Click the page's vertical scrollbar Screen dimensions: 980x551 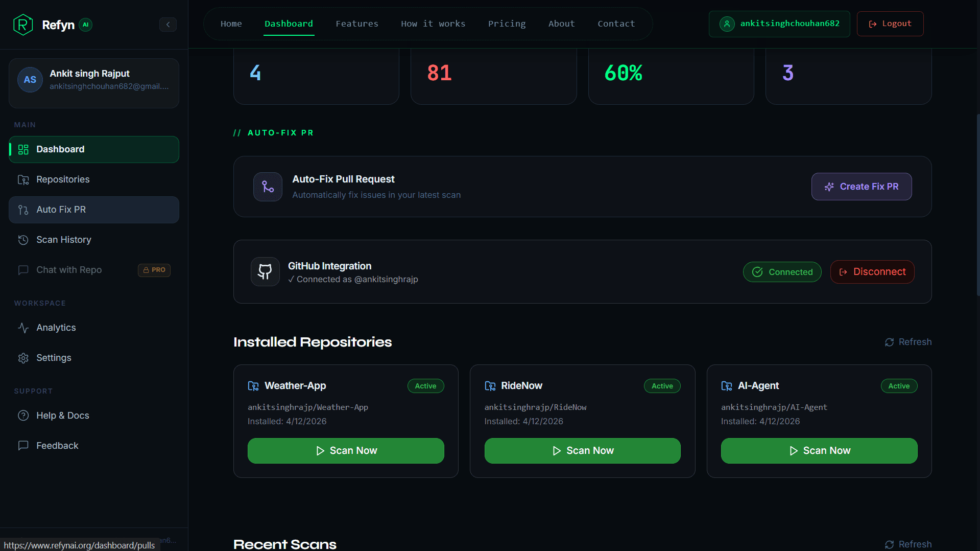pos(977,204)
